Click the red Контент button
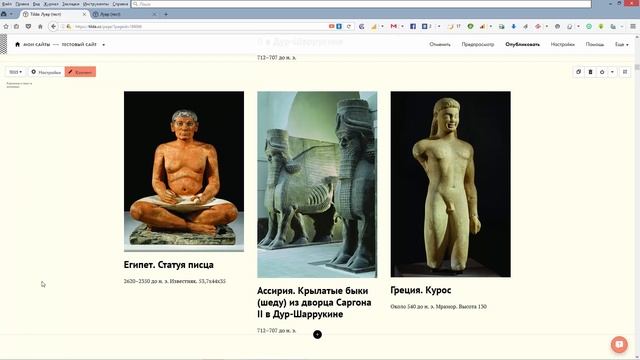 point(80,72)
